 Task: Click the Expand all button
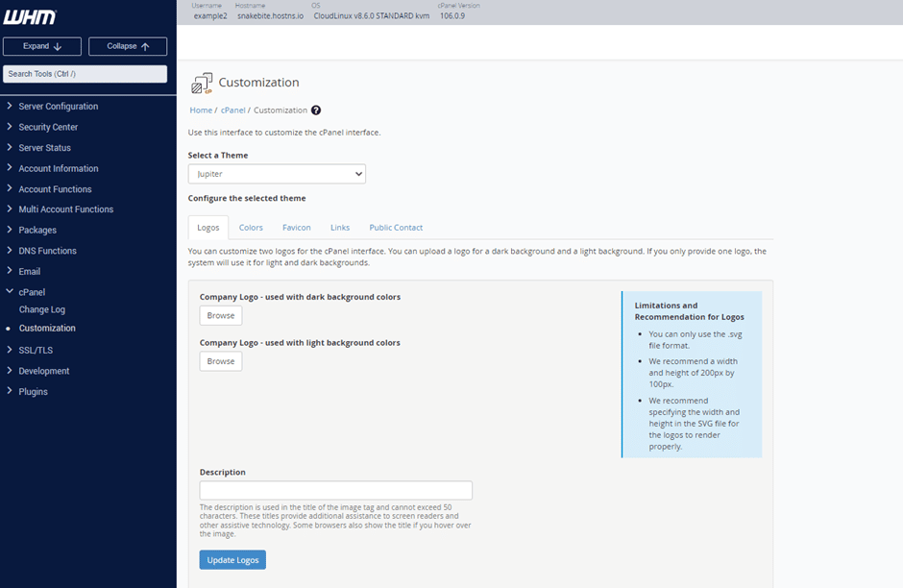[42, 46]
